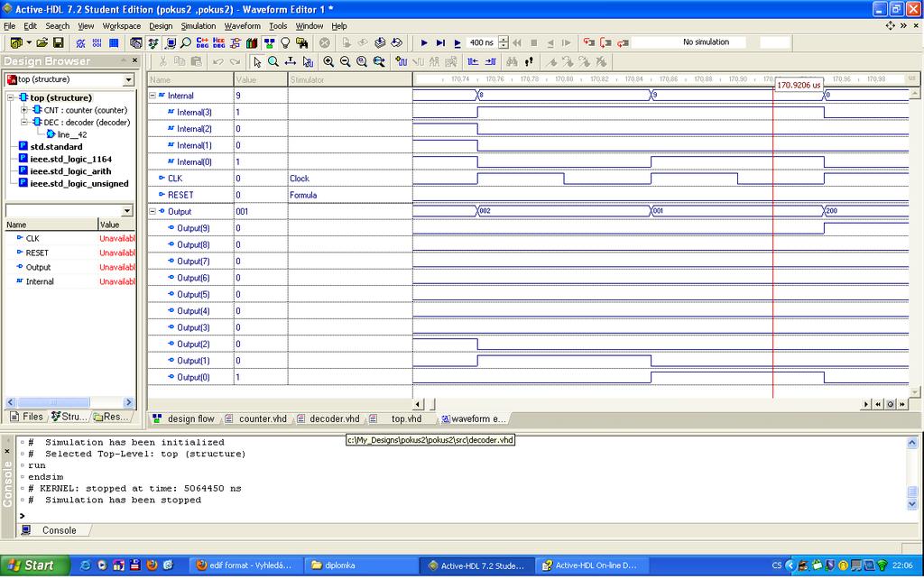Click the add signals waveform icon
The height and width of the screenshot is (579, 924).
tap(402, 62)
